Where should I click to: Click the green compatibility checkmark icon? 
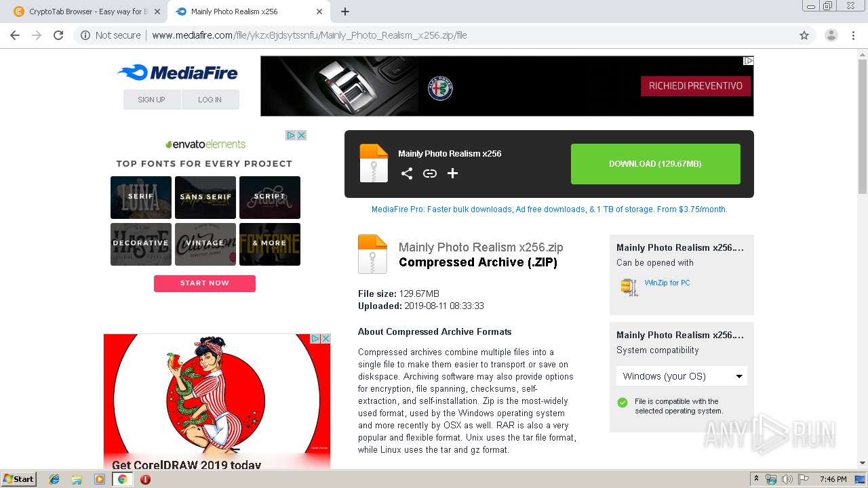coord(623,403)
